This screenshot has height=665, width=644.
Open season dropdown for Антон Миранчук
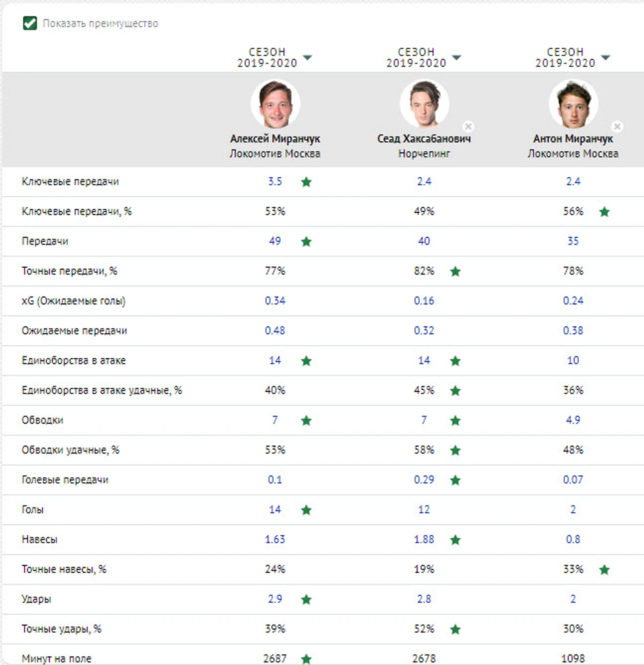[x=606, y=58]
